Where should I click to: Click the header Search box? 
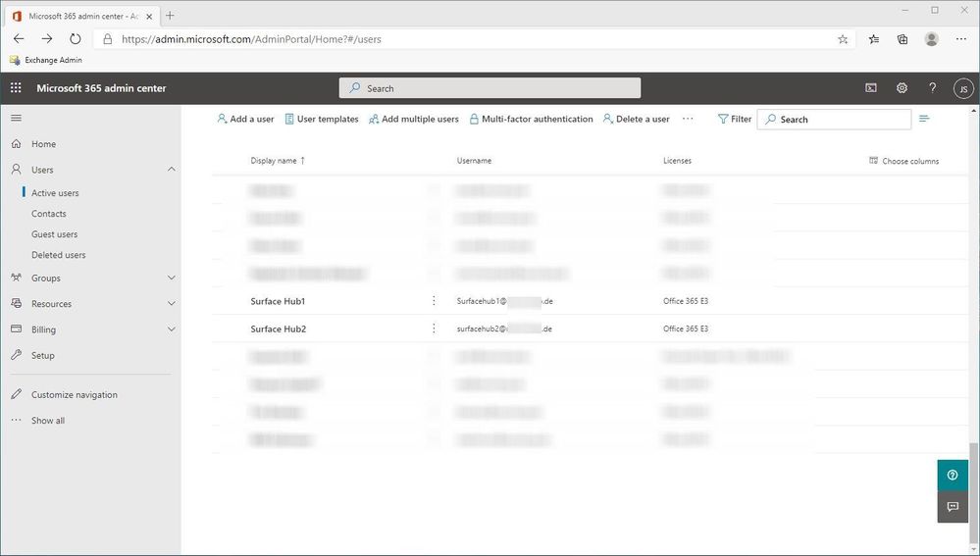[x=490, y=88]
